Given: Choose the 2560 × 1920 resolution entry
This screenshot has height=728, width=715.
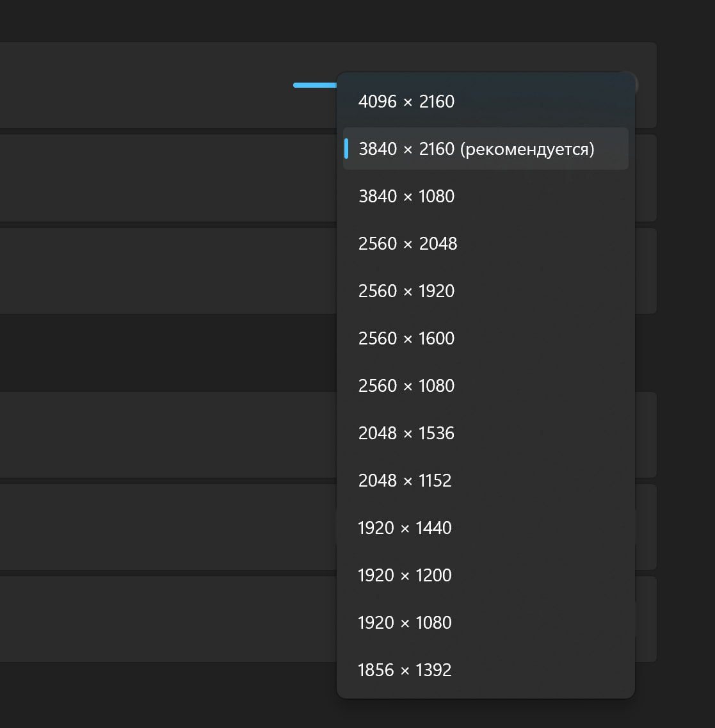Looking at the screenshot, I should 486,291.
